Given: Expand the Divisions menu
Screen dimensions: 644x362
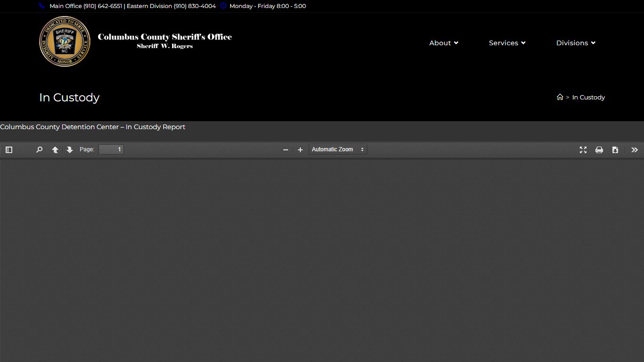Looking at the screenshot, I should click(576, 43).
